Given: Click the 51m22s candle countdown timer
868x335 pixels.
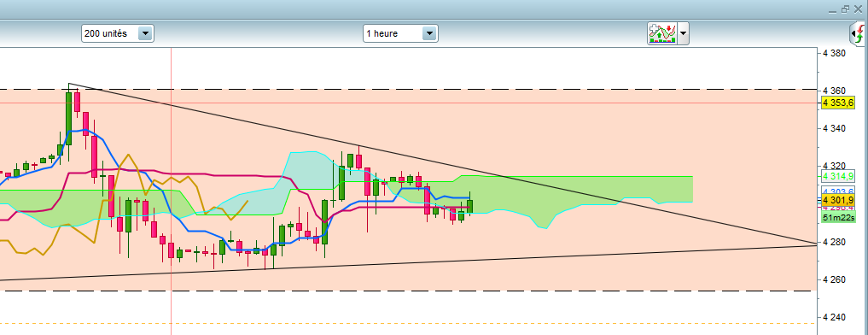Looking at the screenshot, I should click(x=839, y=218).
